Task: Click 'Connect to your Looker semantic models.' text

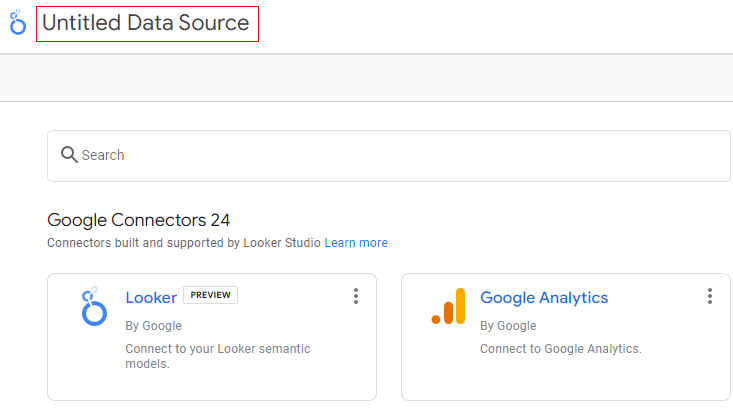Action: click(218, 356)
